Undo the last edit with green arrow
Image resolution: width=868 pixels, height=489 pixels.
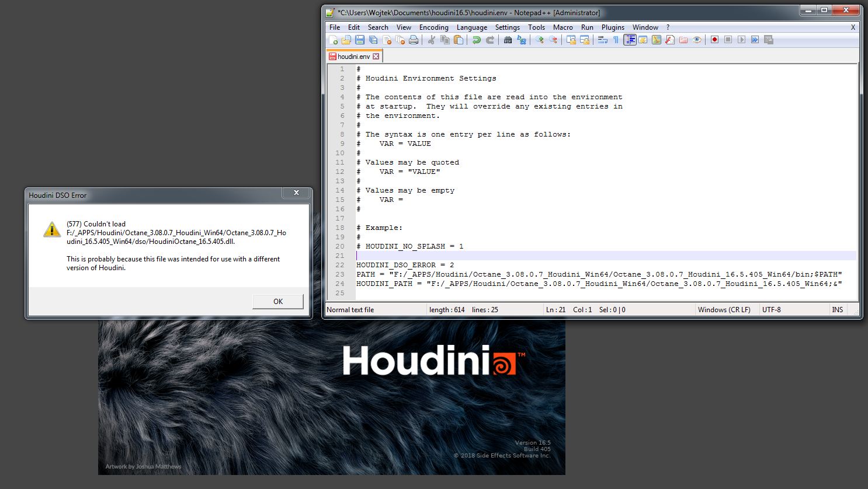(x=477, y=40)
